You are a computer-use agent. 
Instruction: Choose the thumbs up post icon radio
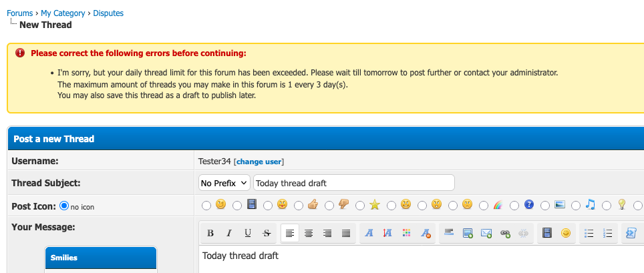pos(299,205)
